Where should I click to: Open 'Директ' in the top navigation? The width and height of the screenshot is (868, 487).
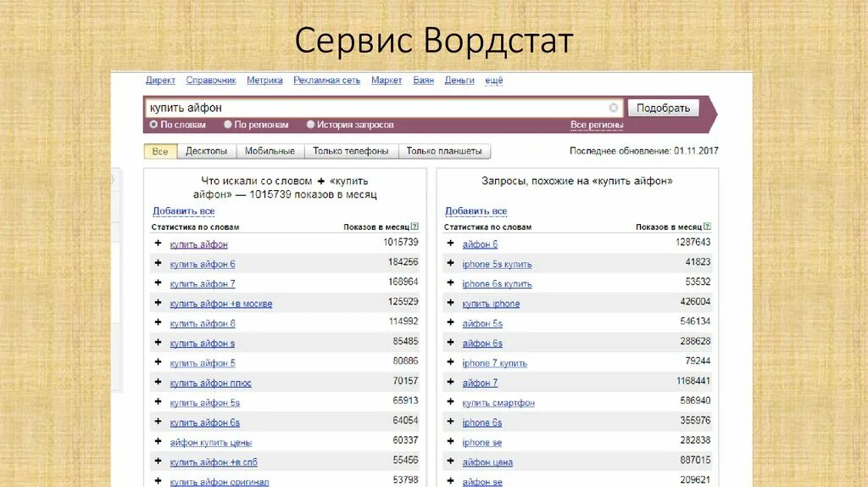[x=160, y=81]
